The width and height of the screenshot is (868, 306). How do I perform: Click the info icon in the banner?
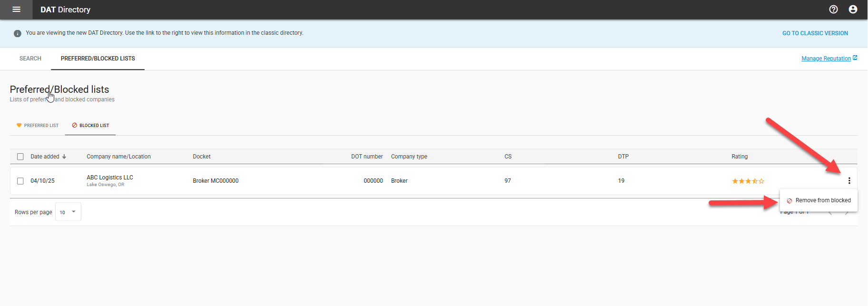18,33
